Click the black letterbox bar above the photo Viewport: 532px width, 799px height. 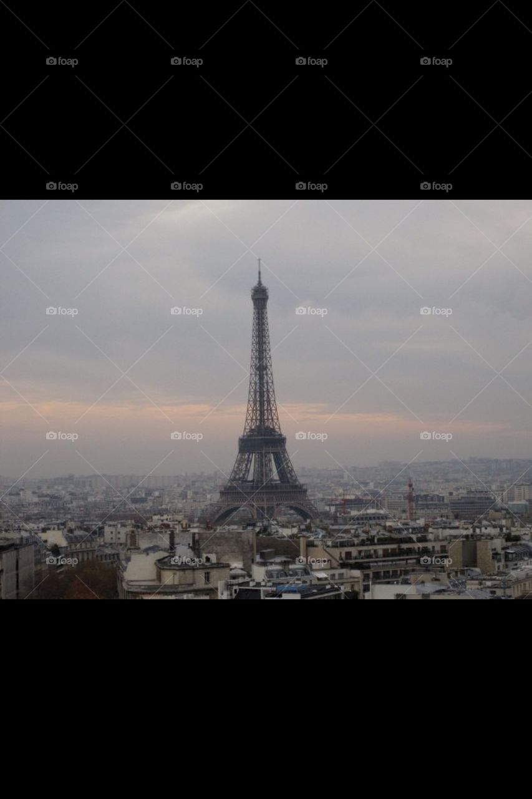[266, 125]
